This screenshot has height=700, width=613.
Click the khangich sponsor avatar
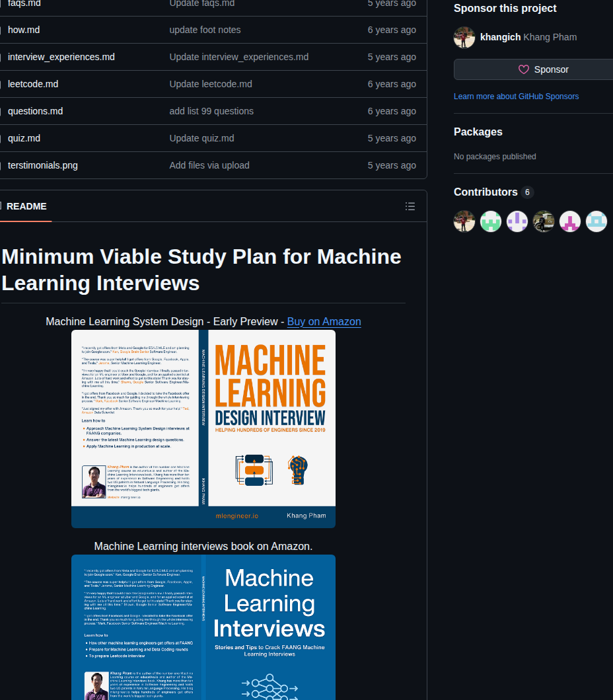[x=464, y=37]
